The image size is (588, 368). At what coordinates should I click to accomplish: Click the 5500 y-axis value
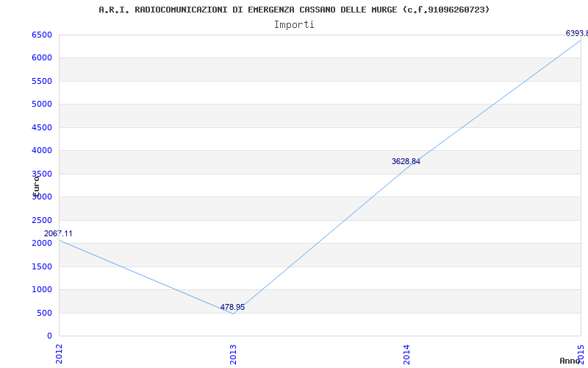pos(42,81)
